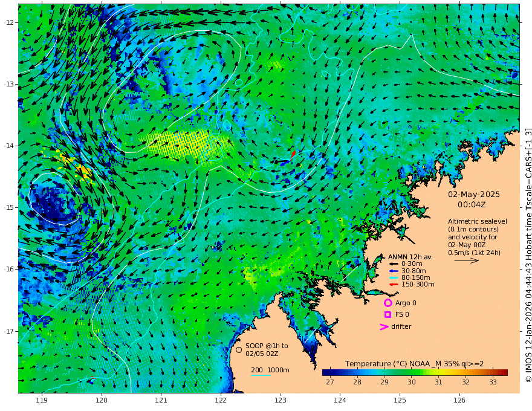The image size is (532, 411).
Task: Click the '200 1000m' contour label
Action: (270, 370)
